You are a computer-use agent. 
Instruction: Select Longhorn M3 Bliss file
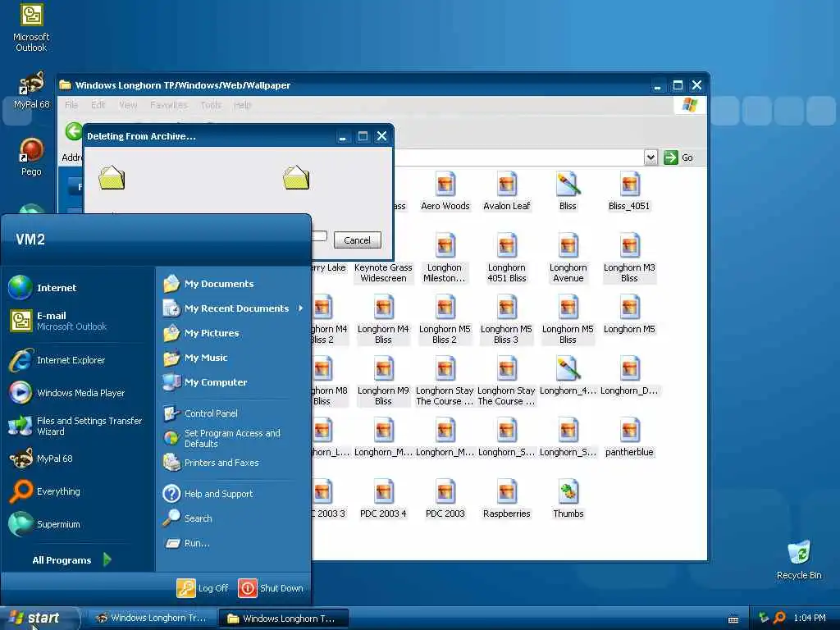coord(629,258)
